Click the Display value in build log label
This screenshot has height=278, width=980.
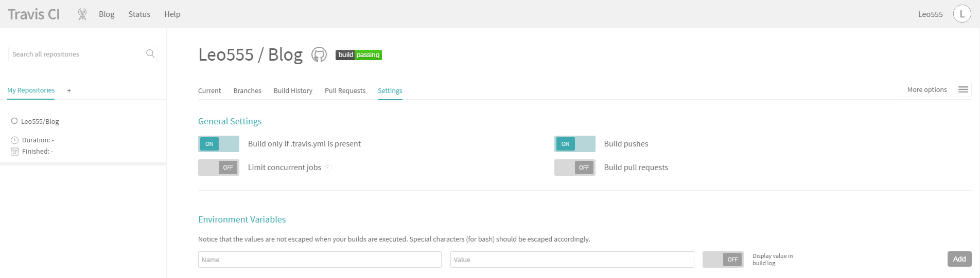pos(773,260)
